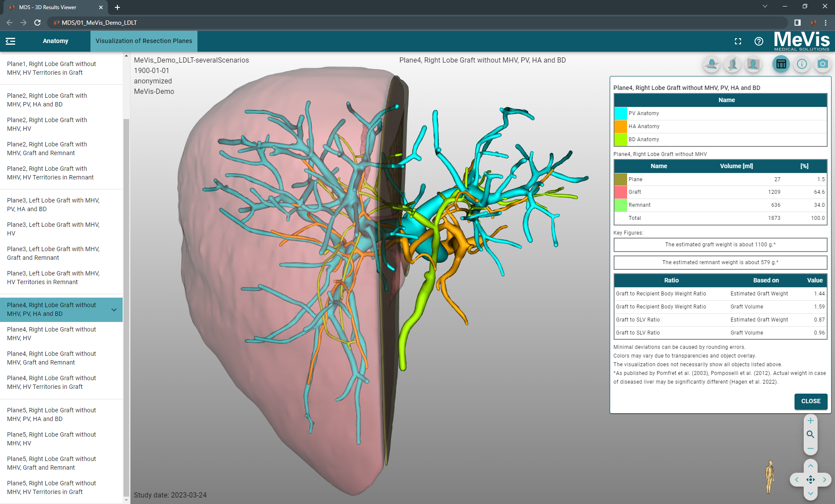Switch to the sagittal view preset

coord(733,64)
